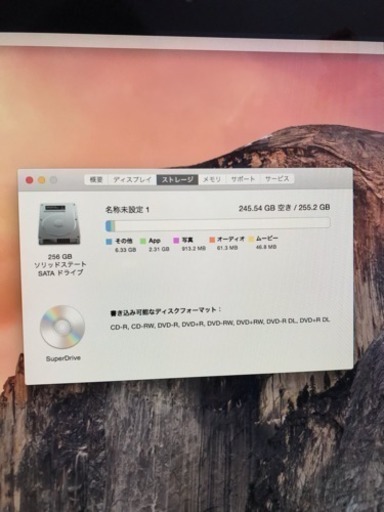Click the green App legend square

(x=143, y=241)
